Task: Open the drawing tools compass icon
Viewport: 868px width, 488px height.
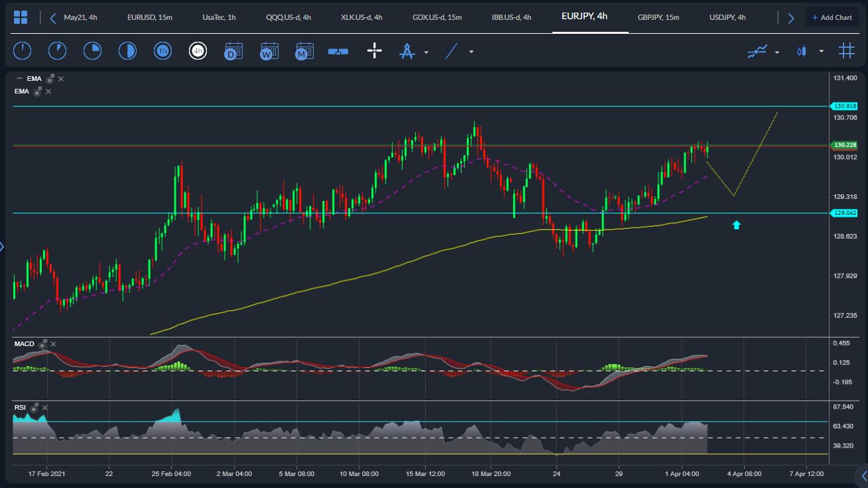Action: [405, 50]
